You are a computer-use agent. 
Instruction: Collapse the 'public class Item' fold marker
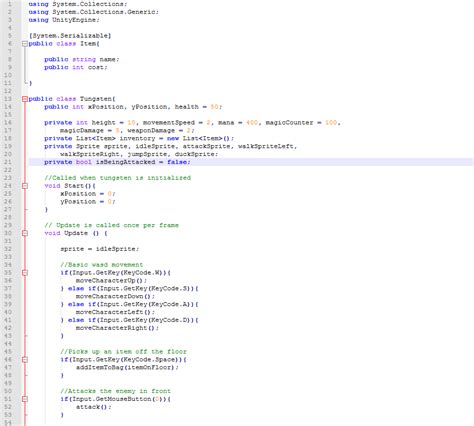25,44
